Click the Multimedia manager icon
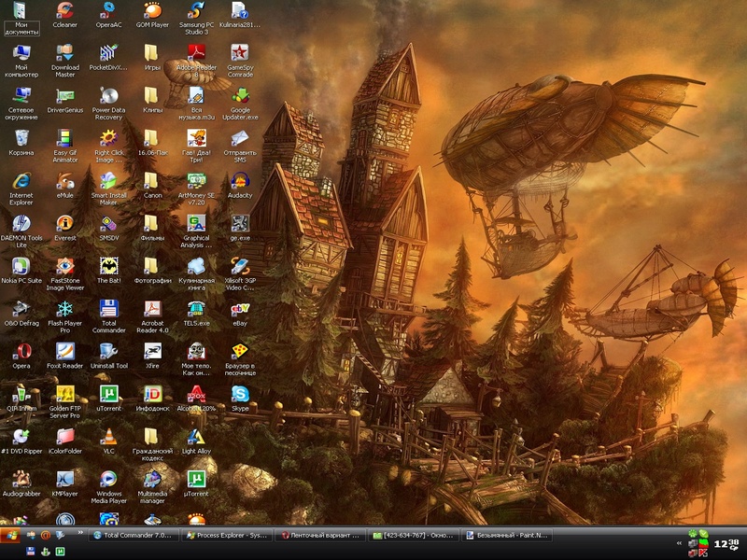 152,479
